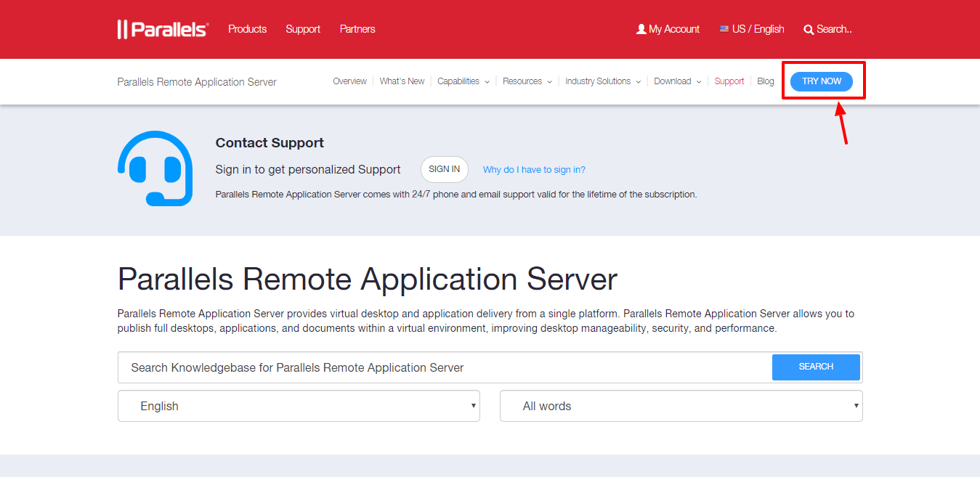Select the My Account icon text
This screenshot has height=477, width=980.
coord(673,29)
